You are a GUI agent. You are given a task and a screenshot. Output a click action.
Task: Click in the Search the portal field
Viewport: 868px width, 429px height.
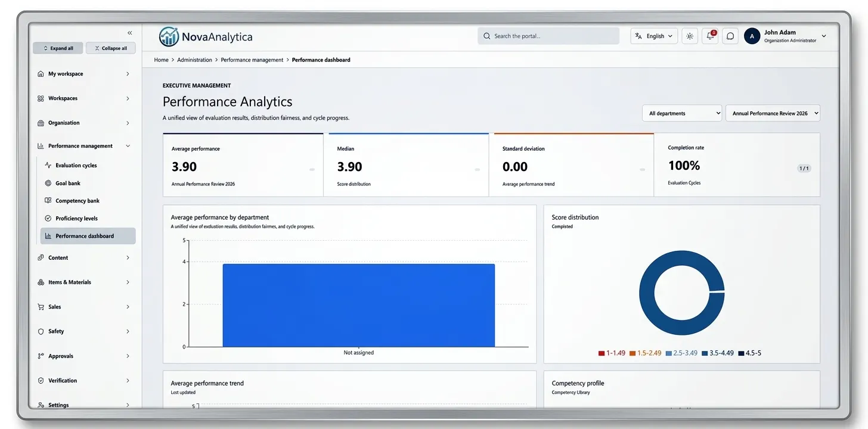[x=548, y=36]
